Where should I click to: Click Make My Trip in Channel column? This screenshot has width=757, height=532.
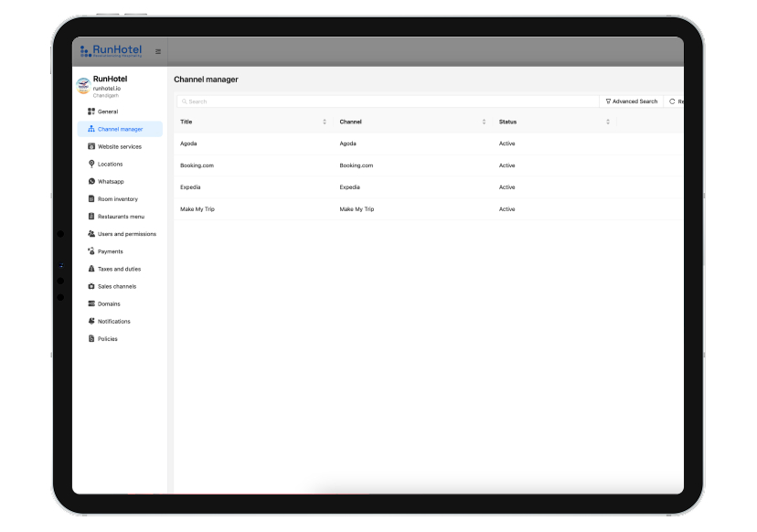point(357,209)
